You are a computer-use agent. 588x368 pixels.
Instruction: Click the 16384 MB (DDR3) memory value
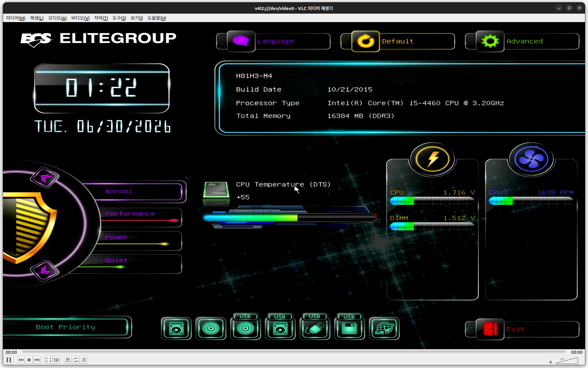pyautogui.click(x=361, y=116)
